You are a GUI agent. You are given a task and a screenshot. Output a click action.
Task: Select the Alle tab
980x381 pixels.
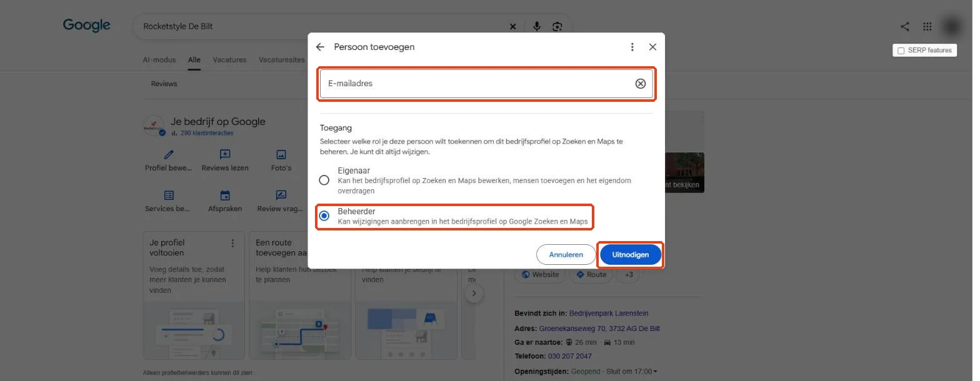[x=194, y=60]
